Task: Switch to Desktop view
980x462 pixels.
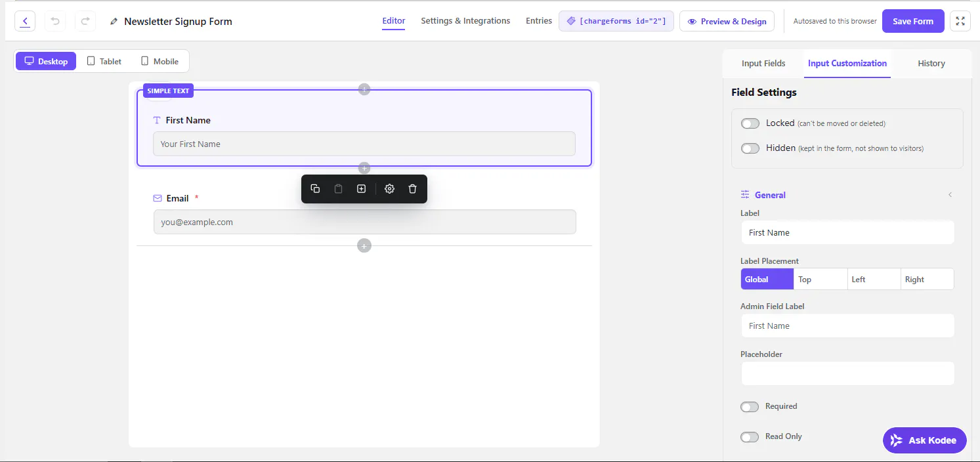Action: click(46, 61)
